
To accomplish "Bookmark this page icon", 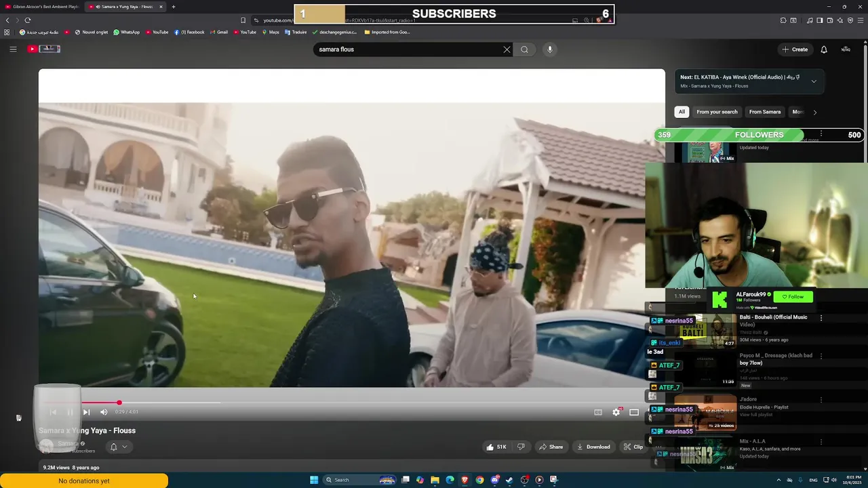I will (243, 20).
